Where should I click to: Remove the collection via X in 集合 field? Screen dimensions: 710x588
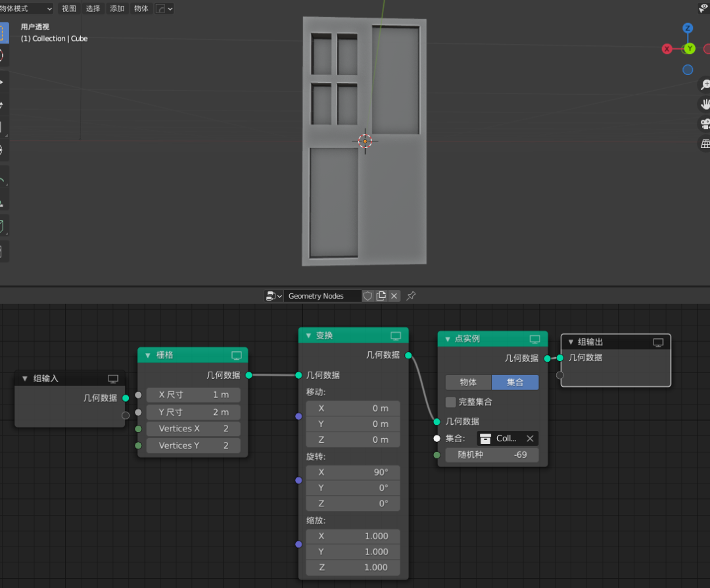point(530,438)
